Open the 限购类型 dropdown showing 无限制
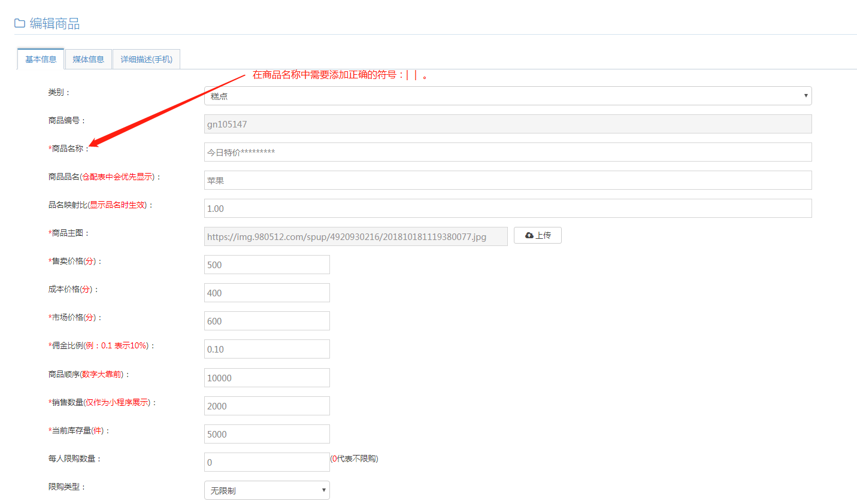Screen dimensions: 857x504 click(267, 490)
